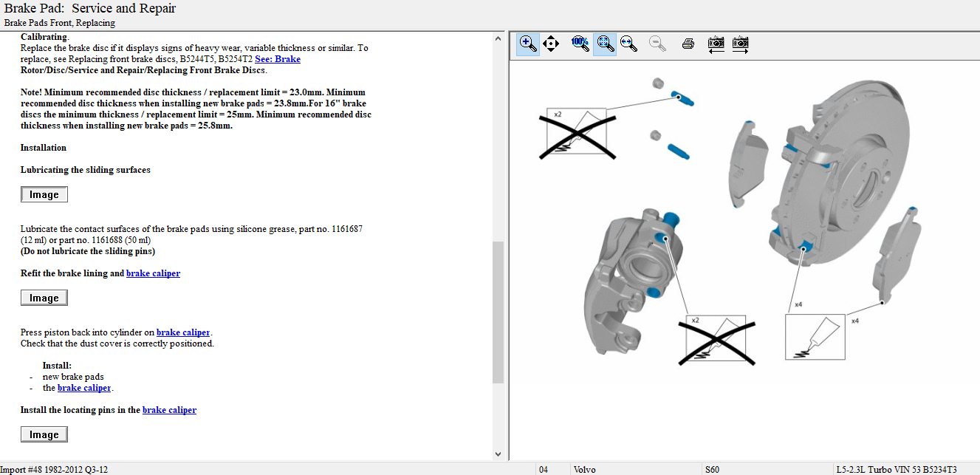Screen dimensions: 980x475
Task: Click the 'Installation' heading text
Action: click(44, 148)
